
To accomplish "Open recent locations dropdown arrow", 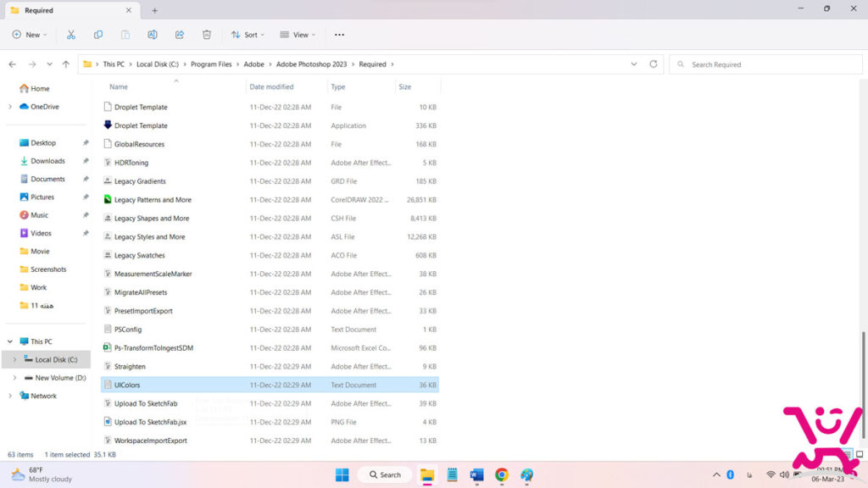I will point(49,64).
